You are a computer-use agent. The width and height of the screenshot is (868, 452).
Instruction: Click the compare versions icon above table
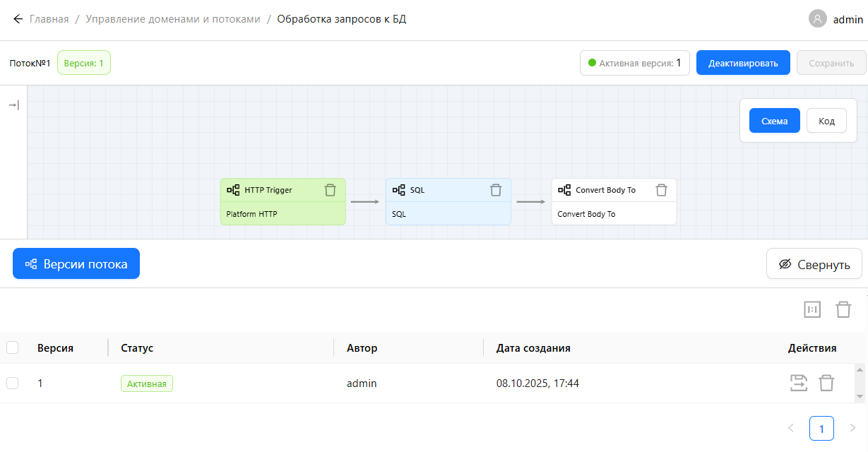coord(812,309)
